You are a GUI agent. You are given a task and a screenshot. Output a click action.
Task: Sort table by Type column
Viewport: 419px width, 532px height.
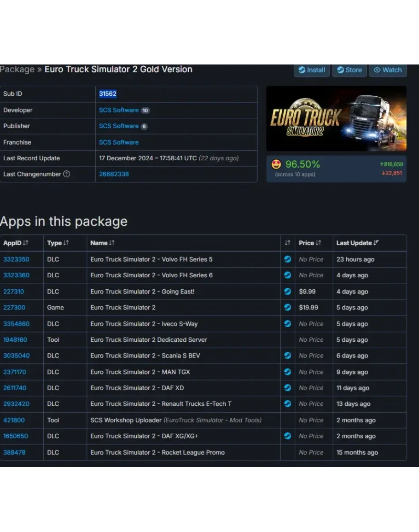[58, 243]
